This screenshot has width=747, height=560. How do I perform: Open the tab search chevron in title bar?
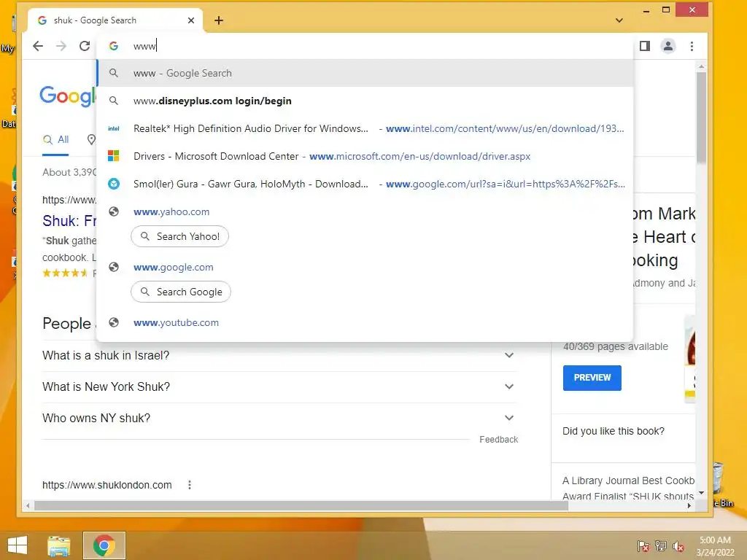tap(619, 20)
